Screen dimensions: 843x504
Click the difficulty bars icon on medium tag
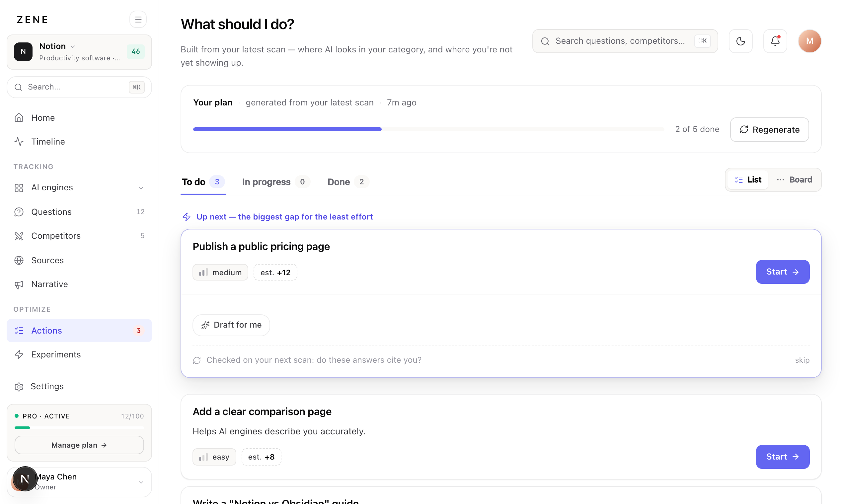pyautogui.click(x=203, y=272)
